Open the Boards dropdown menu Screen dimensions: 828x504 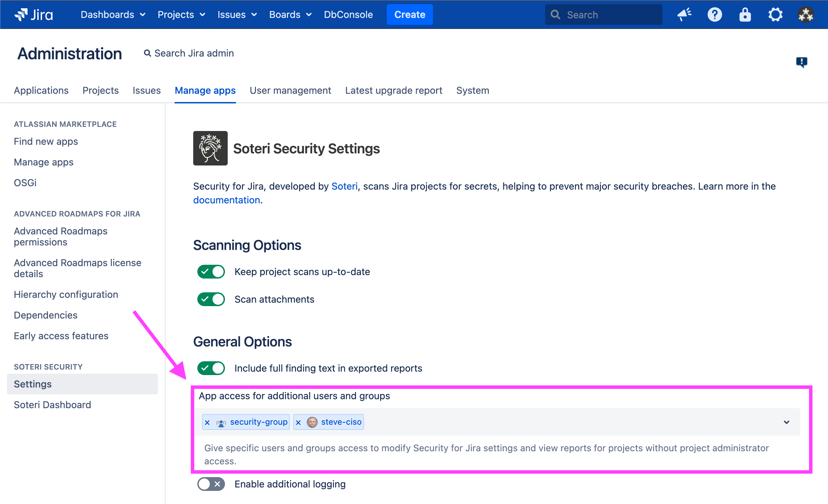[x=290, y=14]
